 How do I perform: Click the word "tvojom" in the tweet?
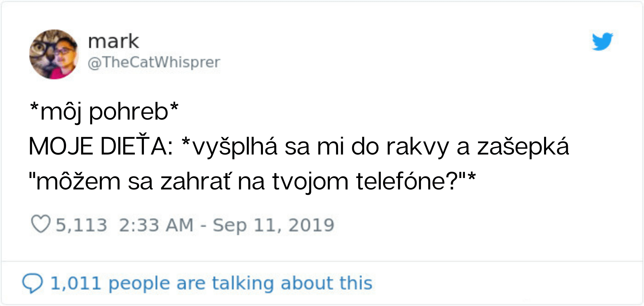click(310, 181)
